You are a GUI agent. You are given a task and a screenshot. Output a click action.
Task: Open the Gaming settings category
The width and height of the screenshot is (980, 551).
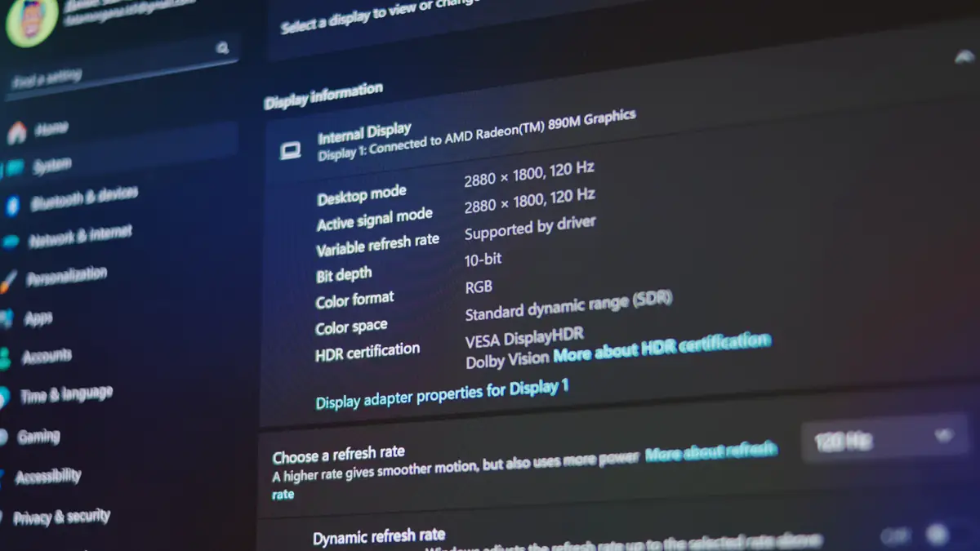pos(38,437)
